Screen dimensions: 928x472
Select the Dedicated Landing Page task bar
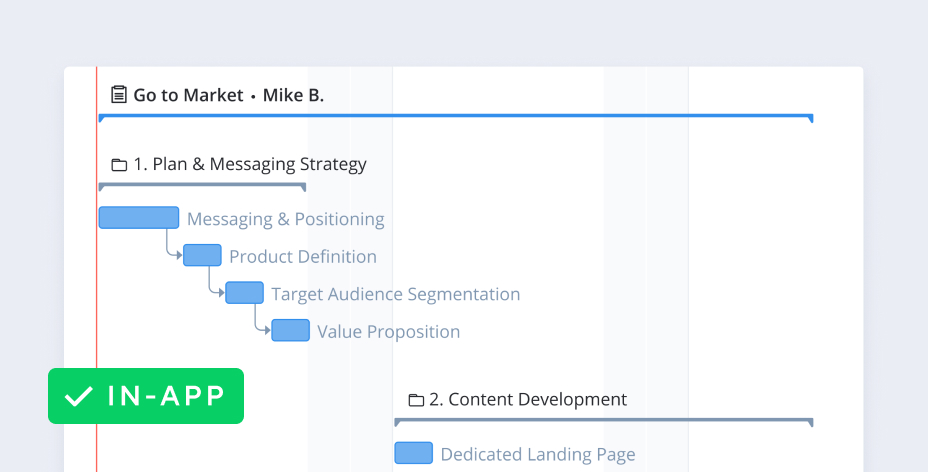(x=413, y=454)
